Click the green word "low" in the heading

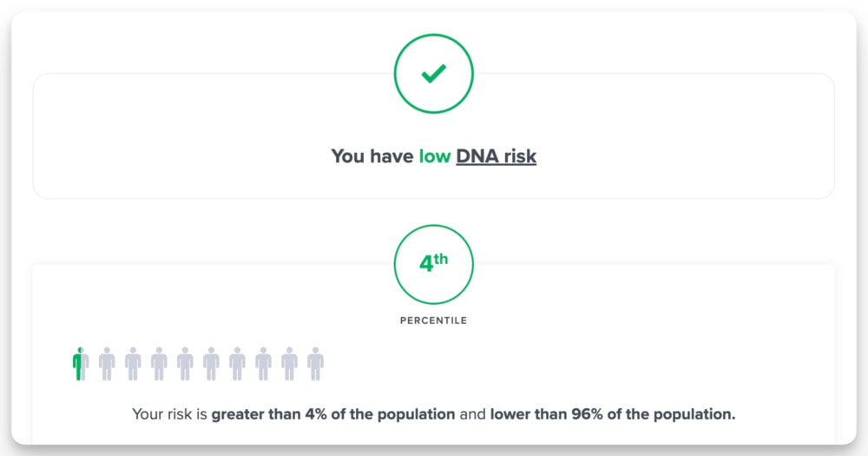point(435,156)
